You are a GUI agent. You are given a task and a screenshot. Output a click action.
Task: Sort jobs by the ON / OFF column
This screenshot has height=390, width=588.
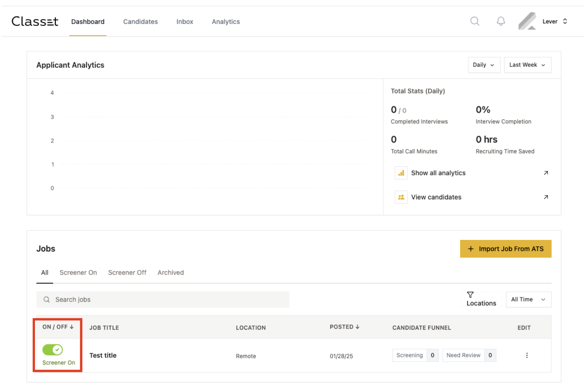[58, 327]
